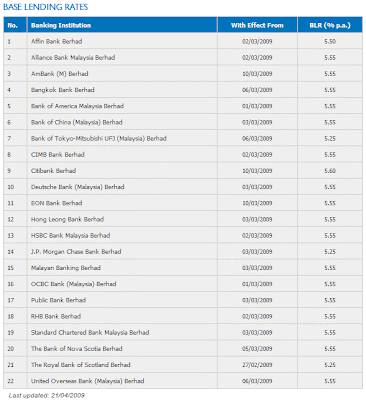Click Bank of Tokyo-Mitsubishi's BLR 5.25
Screen dimensions: 366x400
pos(330,138)
